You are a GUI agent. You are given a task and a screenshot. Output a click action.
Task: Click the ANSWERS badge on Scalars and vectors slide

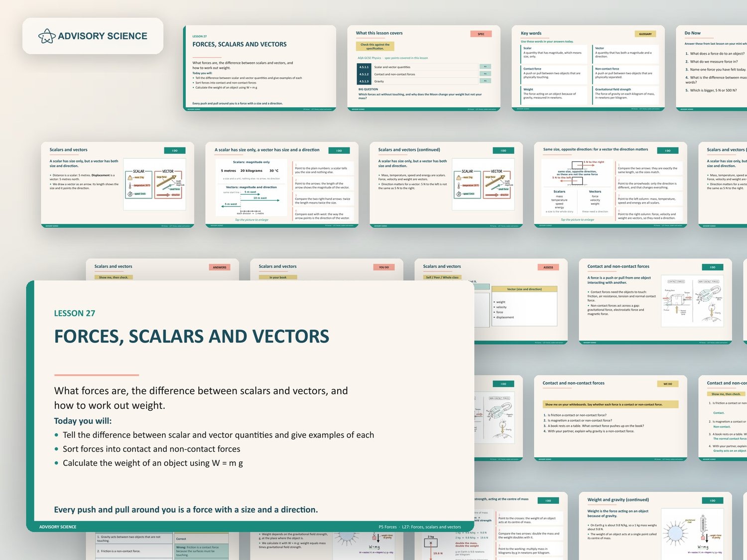[x=220, y=267]
